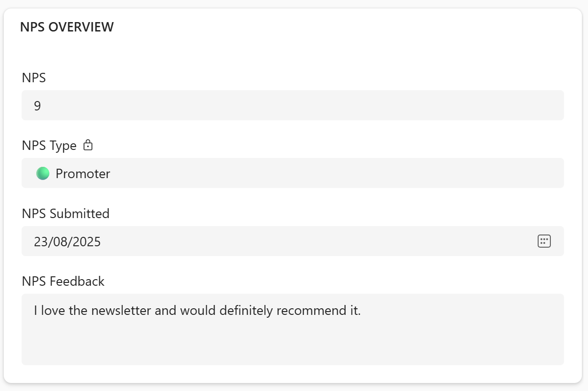Click the lock icon beside NPS Type
This screenshot has width=588, height=391.
coord(88,145)
